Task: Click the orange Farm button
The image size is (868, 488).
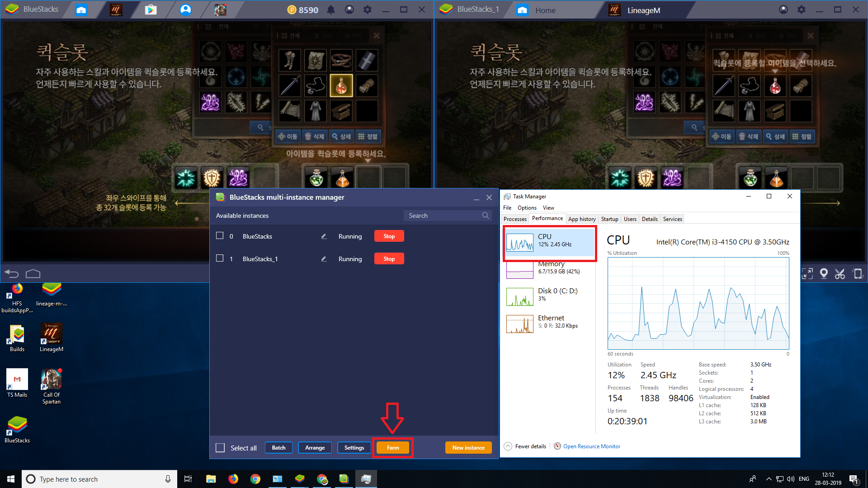Action: pos(392,448)
